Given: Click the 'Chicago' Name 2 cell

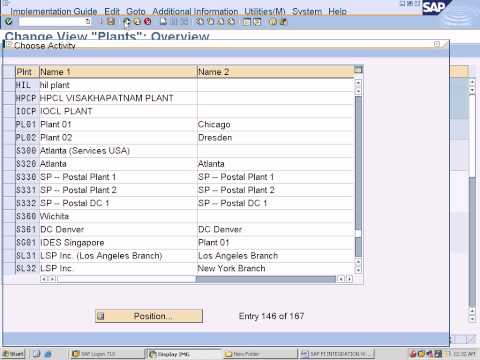Looking at the screenshot, I should coord(275,124).
